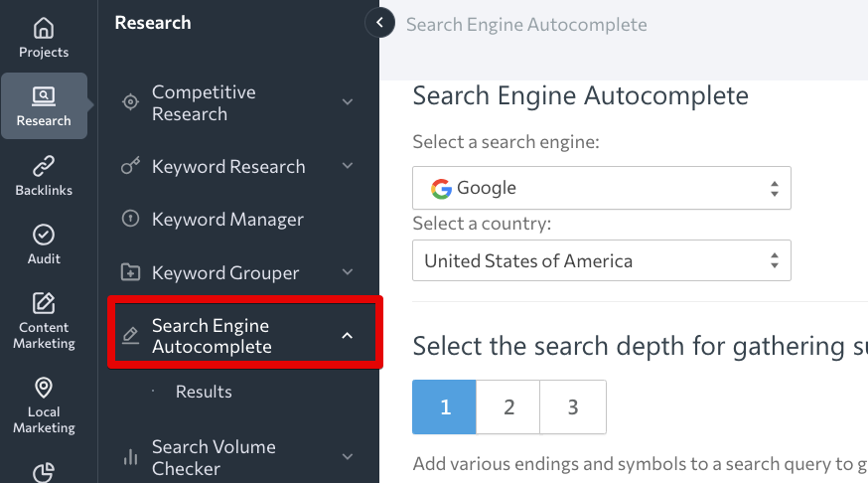Open the pie chart icon below Local Marketing
Image resolution: width=868 pixels, height=483 pixels.
point(44,472)
